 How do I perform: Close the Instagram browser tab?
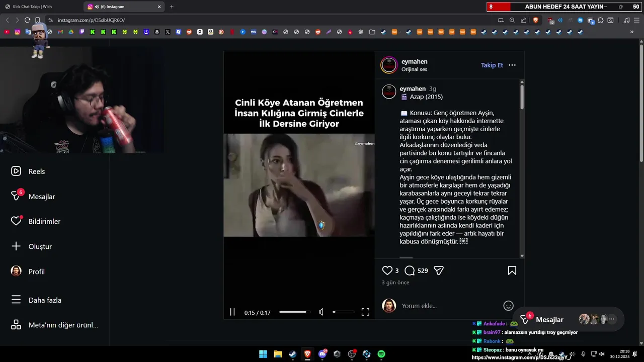click(159, 7)
